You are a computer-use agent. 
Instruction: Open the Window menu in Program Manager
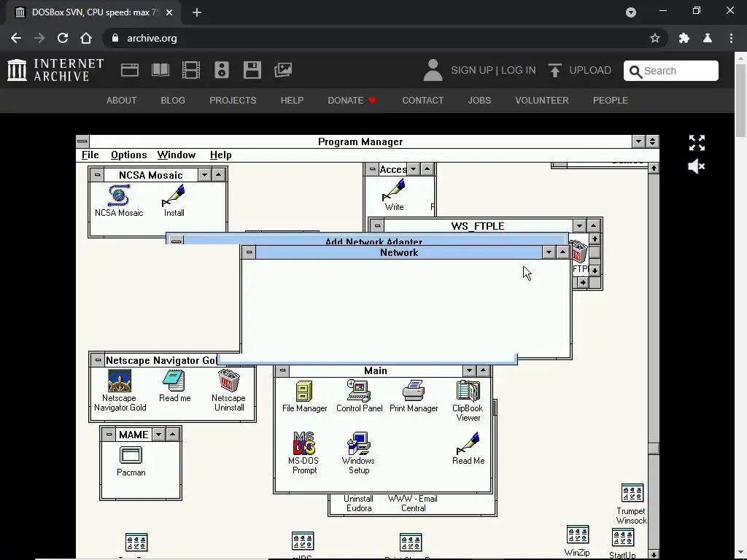tap(177, 155)
